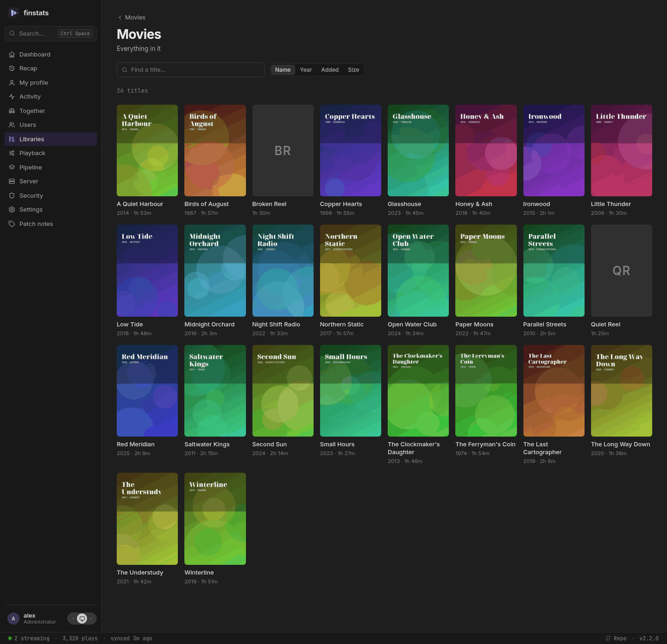Select the Together icon in the sidebar
The image size is (667, 644).
tap(12, 111)
